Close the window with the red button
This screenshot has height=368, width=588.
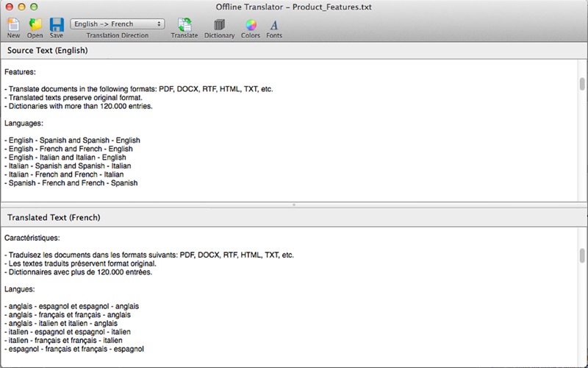10,7
